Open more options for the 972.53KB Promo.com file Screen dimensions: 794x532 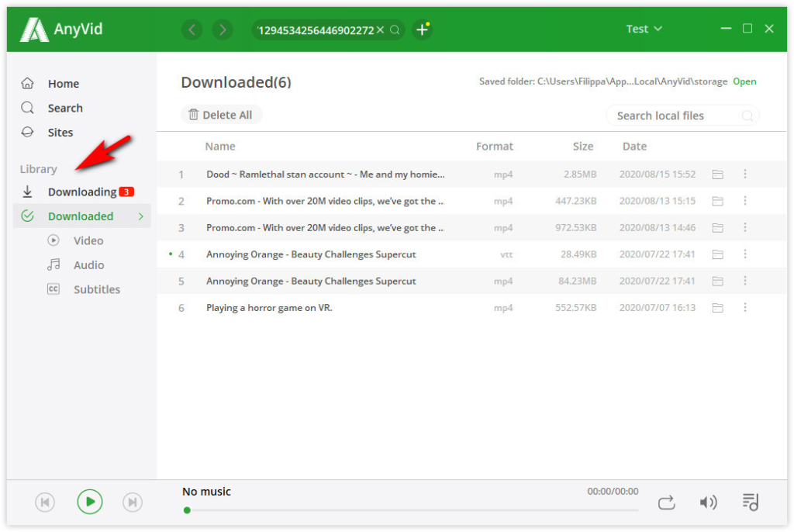click(x=745, y=227)
